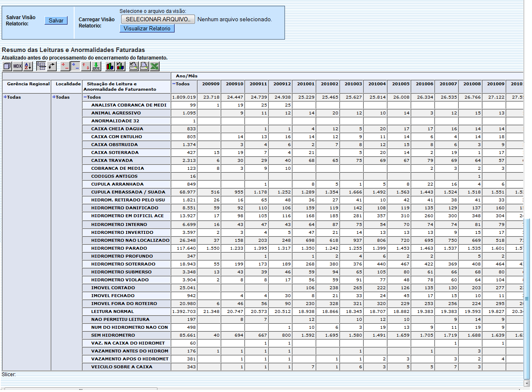Image resolution: width=532 pixels, height=392 pixels.
Task: Export the table to Excel
Action: tap(155, 66)
